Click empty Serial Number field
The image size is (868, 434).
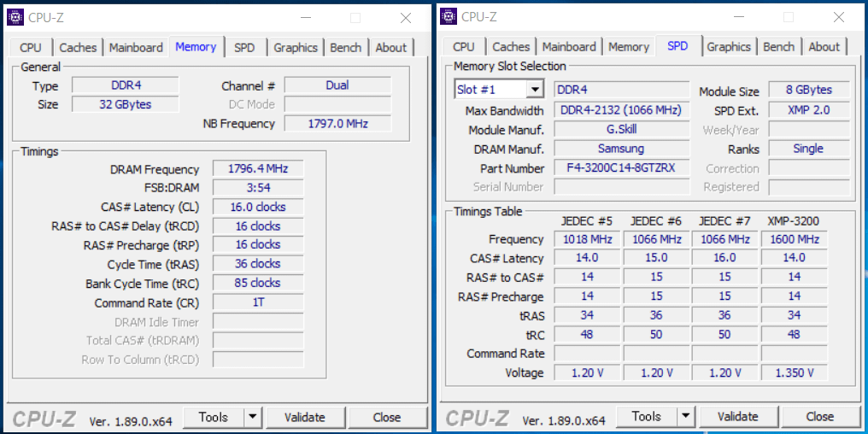tap(622, 186)
